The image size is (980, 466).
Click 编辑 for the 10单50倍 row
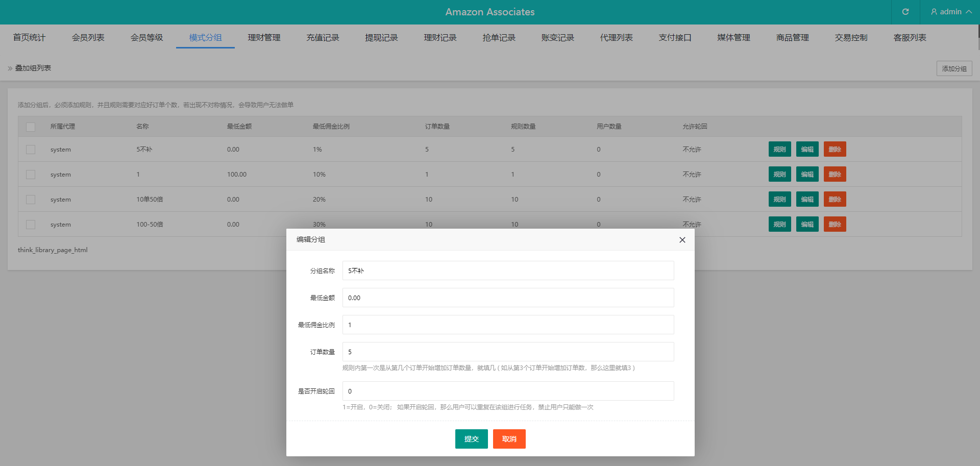click(807, 199)
